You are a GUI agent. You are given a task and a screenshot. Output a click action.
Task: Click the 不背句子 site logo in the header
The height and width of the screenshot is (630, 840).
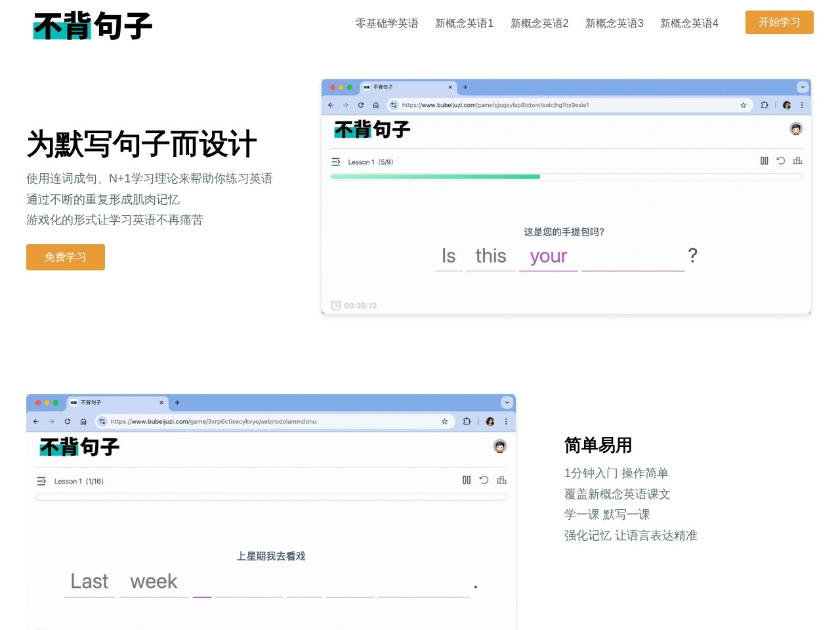pyautogui.click(x=93, y=26)
